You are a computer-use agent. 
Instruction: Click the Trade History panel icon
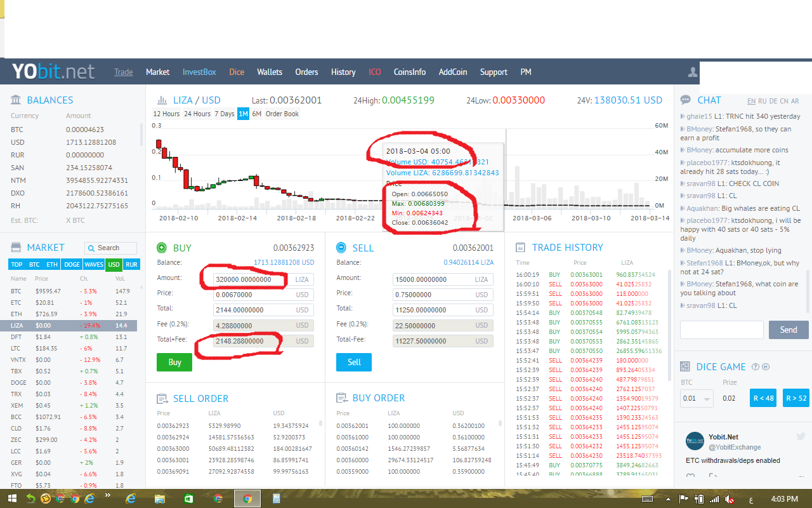(x=521, y=248)
